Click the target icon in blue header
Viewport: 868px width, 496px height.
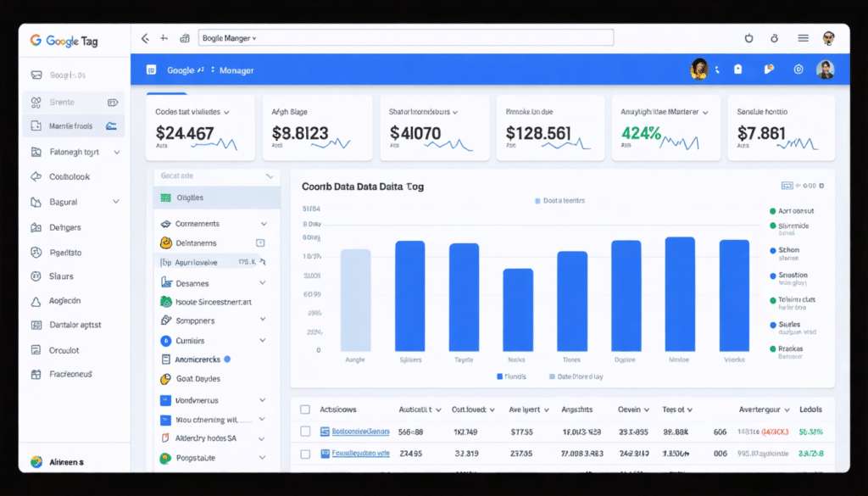click(798, 70)
